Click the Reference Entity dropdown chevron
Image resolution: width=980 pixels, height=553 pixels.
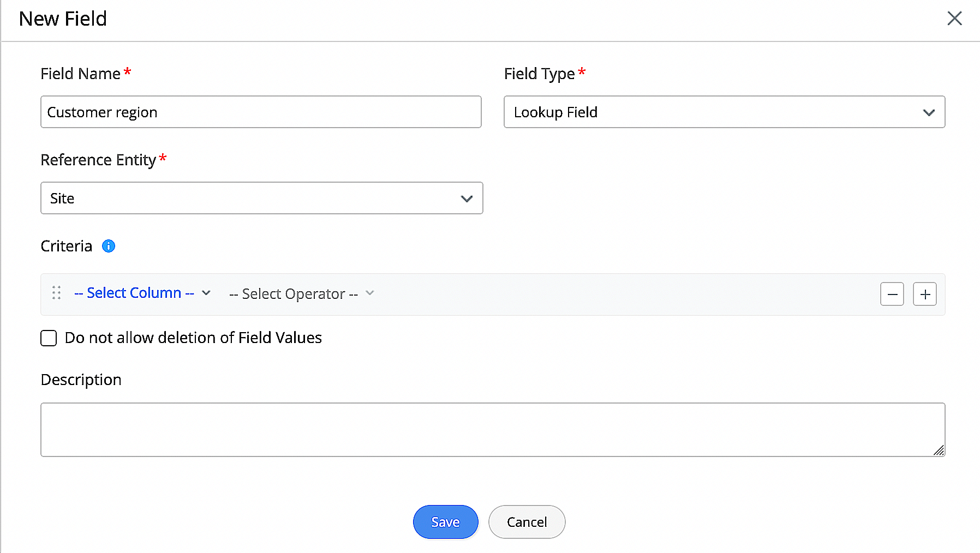coord(467,199)
